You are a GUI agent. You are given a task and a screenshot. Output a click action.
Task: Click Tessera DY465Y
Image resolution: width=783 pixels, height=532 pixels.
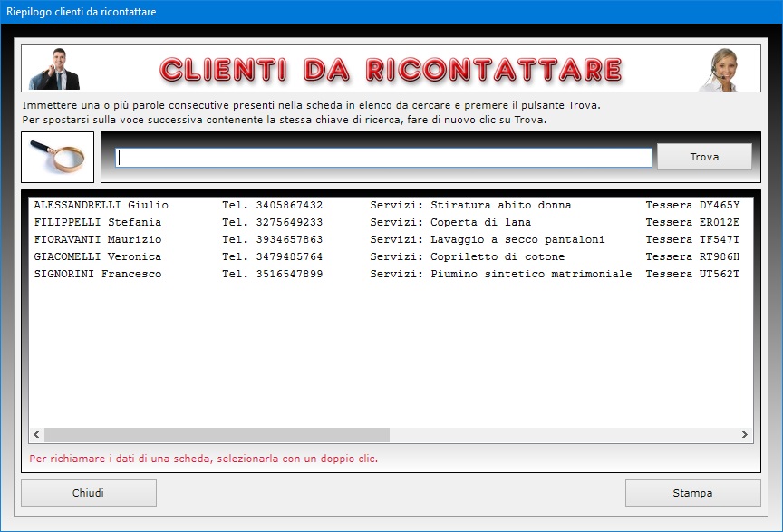[692, 205]
